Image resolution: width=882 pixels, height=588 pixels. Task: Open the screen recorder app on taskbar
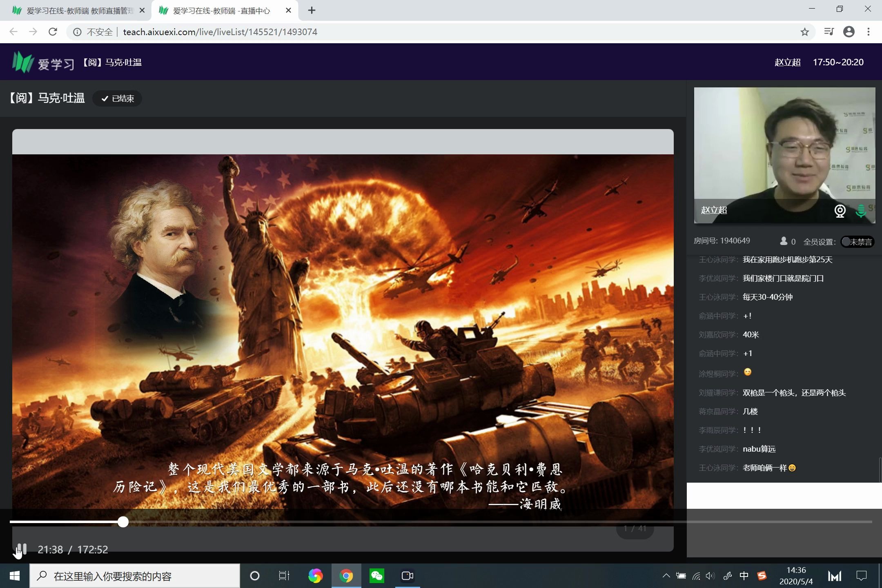[407, 576]
